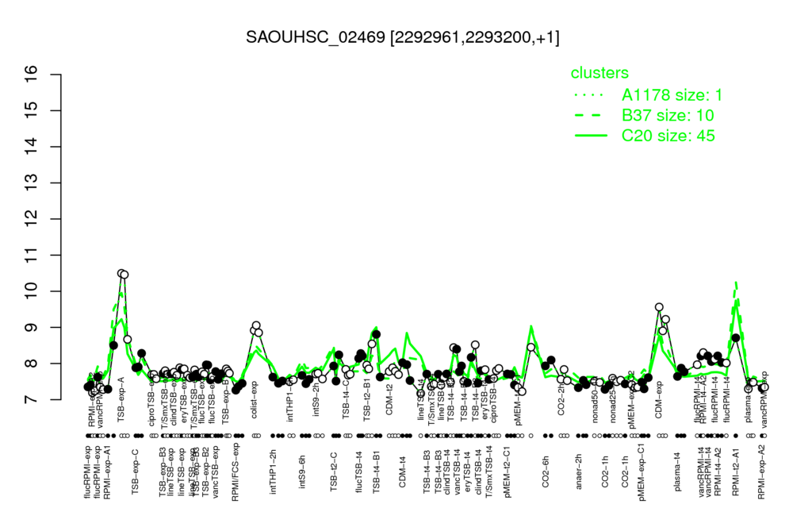This screenshot has height=508, width=812.
Task: Click the 'plasma-t4' x-axis label
Action: pyautogui.click(x=676, y=471)
